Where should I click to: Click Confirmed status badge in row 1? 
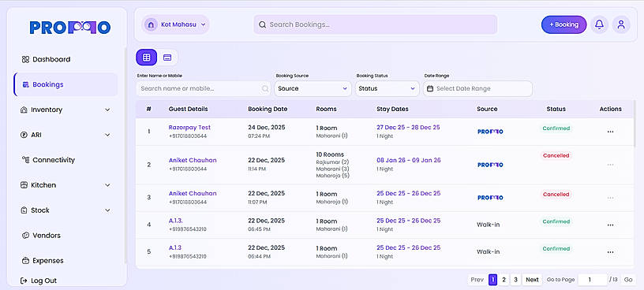(556, 128)
